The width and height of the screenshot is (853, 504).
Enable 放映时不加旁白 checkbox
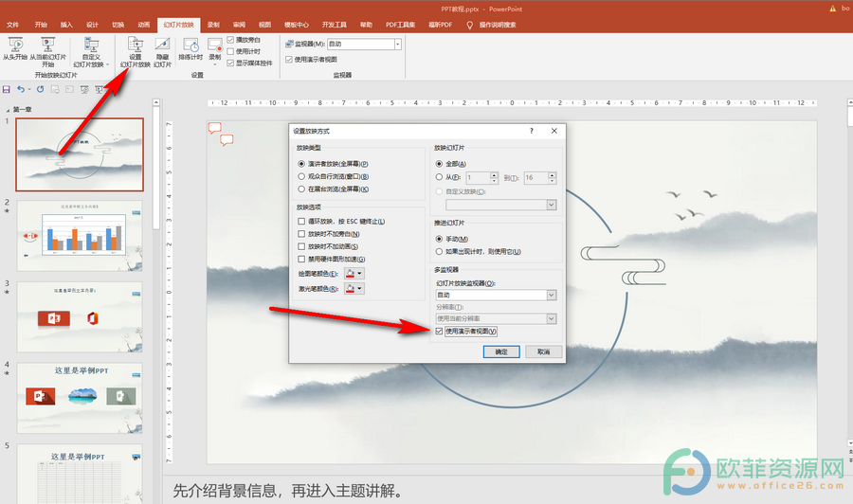pos(301,234)
